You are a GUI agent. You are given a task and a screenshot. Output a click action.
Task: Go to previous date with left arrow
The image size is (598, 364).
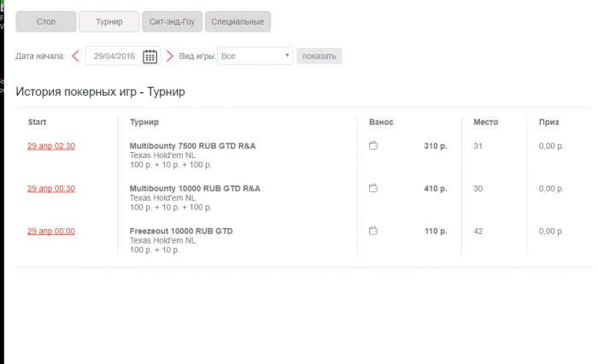click(75, 56)
